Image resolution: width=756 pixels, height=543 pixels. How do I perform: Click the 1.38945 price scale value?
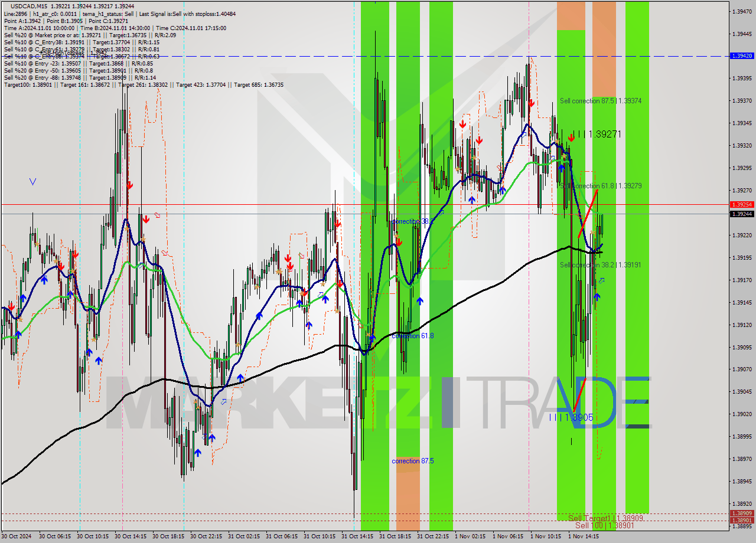[x=742, y=481]
